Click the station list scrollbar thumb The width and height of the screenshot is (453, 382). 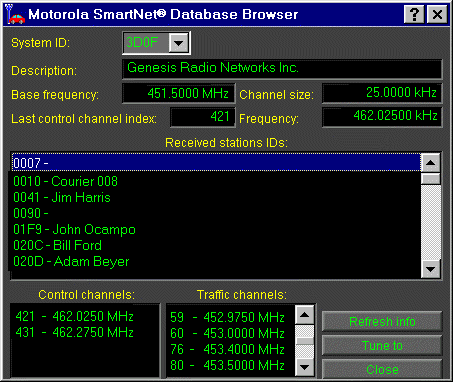click(x=431, y=179)
